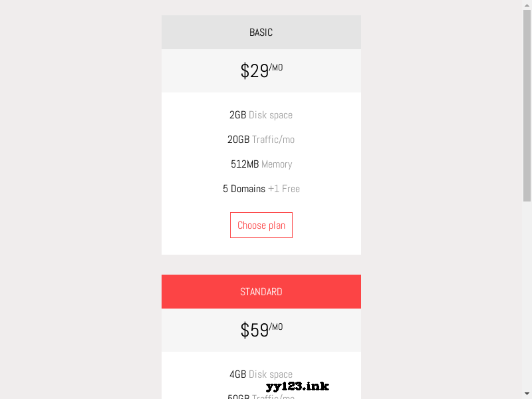Click the /MO superscript beside $59
The height and width of the screenshot is (399, 532).
(x=275, y=325)
